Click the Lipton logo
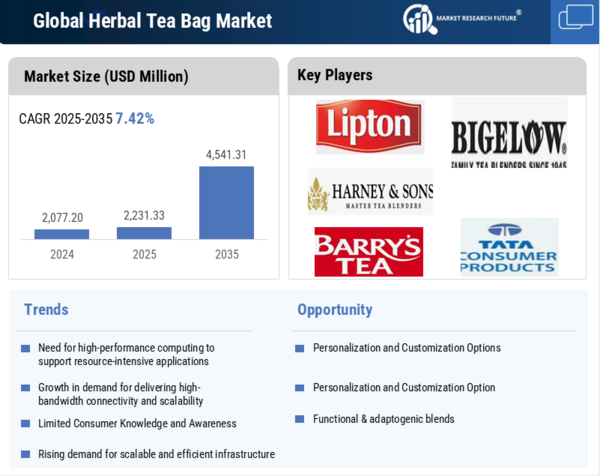 369,126
